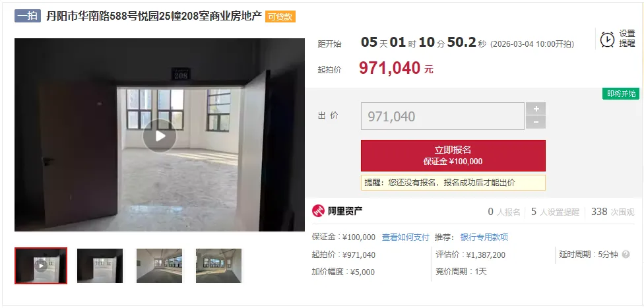Click the minus button to lower bid
Image resolution: width=644 pixels, height=308 pixels.
(x=536, y=123)
